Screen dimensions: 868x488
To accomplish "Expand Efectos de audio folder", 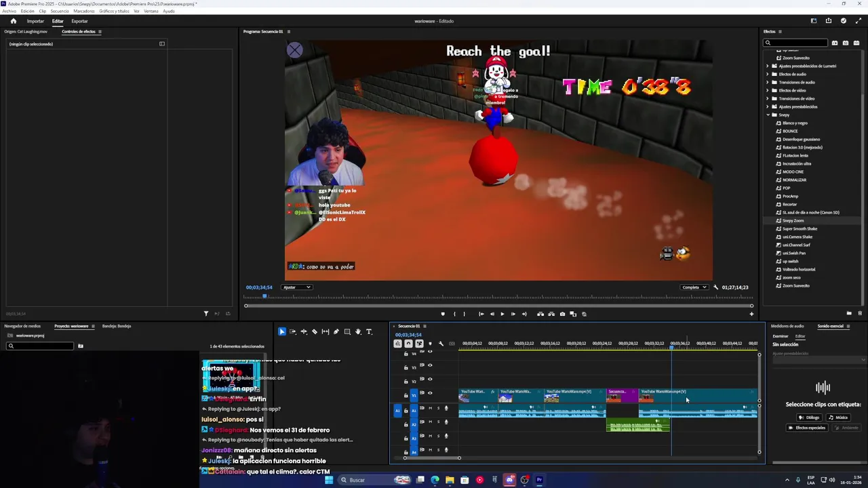I will coord(768,75).
